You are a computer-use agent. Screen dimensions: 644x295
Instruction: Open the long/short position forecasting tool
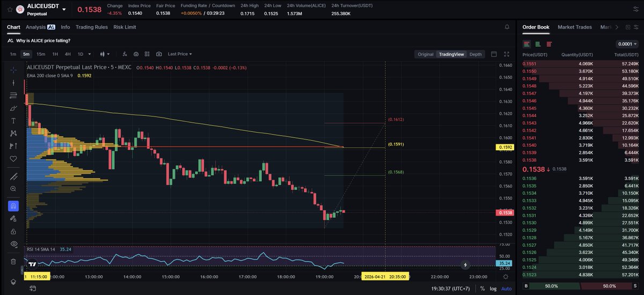[13, 146]
